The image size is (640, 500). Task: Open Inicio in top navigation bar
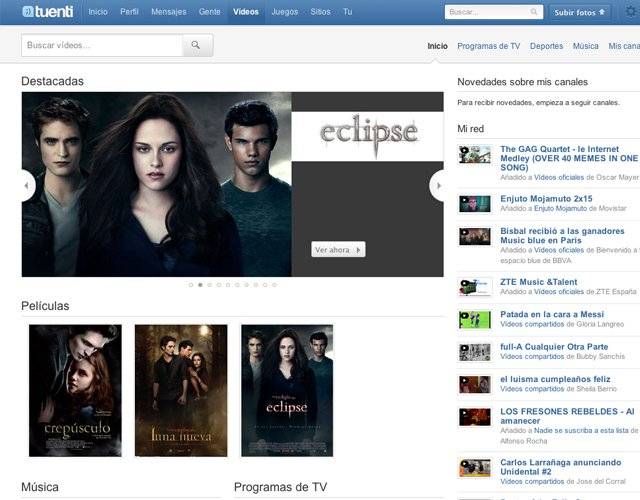[98, 12]
